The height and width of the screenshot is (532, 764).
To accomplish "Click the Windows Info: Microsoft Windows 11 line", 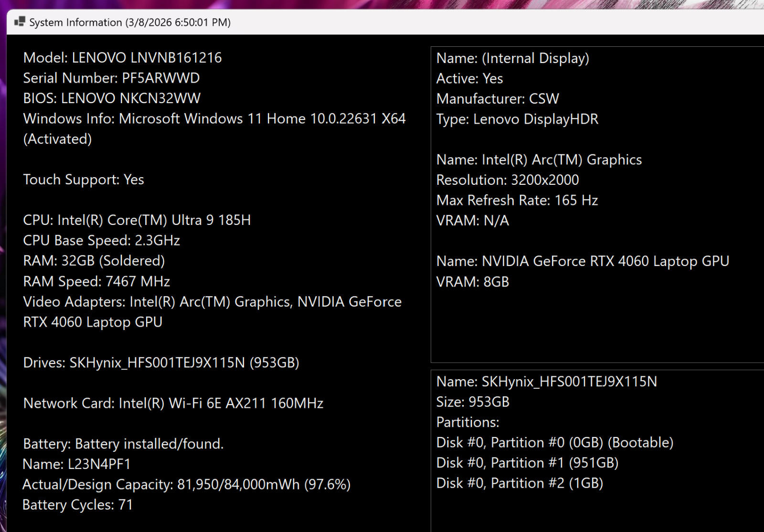I will (x=214, y=118).
